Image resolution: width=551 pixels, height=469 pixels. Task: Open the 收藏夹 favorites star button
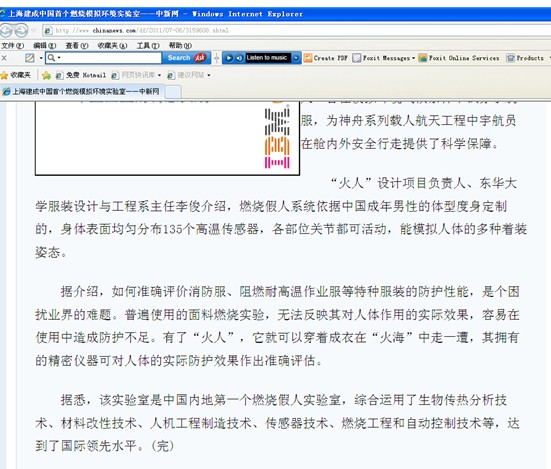(x=16, y=75)
